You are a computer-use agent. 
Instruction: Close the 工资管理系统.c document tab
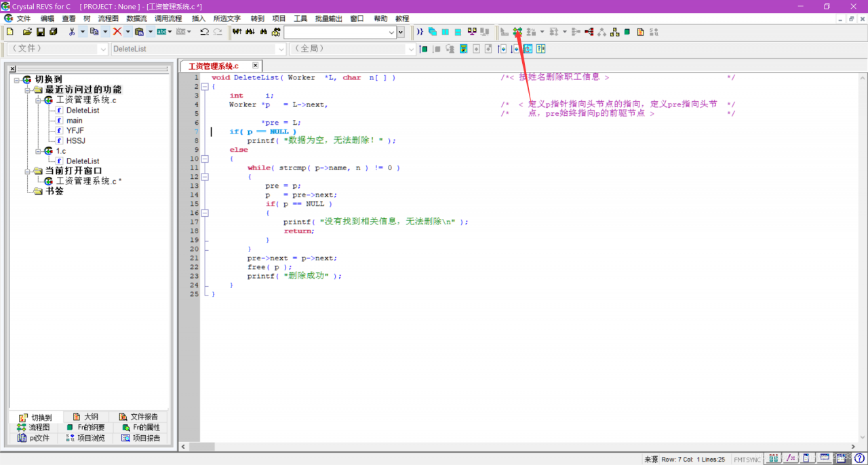(255, 66)
